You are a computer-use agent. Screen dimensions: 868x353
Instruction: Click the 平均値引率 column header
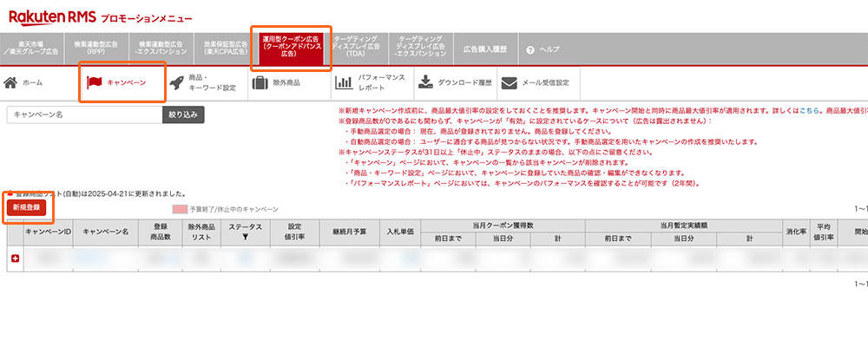click(x=823, y=232)
